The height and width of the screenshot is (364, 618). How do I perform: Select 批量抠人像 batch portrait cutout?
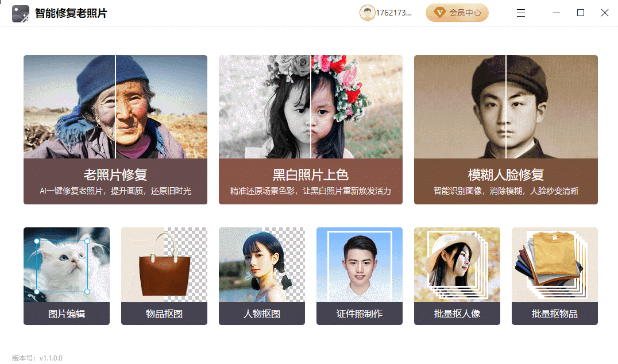tap(457, 276)
